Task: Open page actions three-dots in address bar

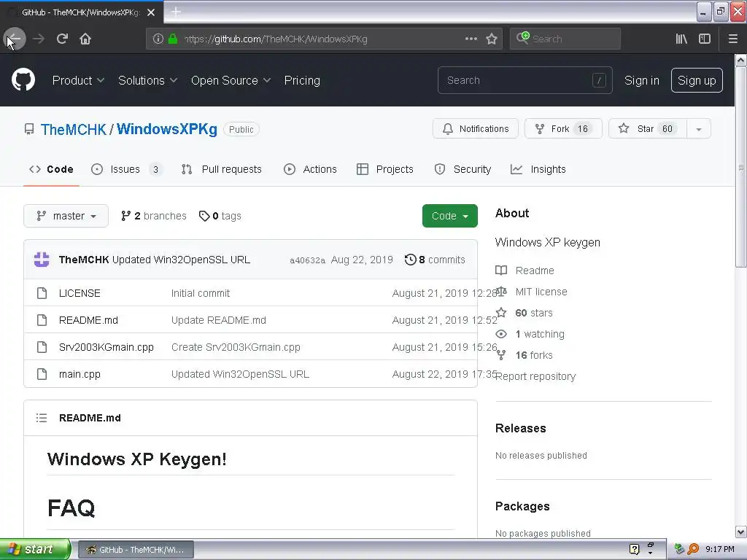Action: [471, 39]
